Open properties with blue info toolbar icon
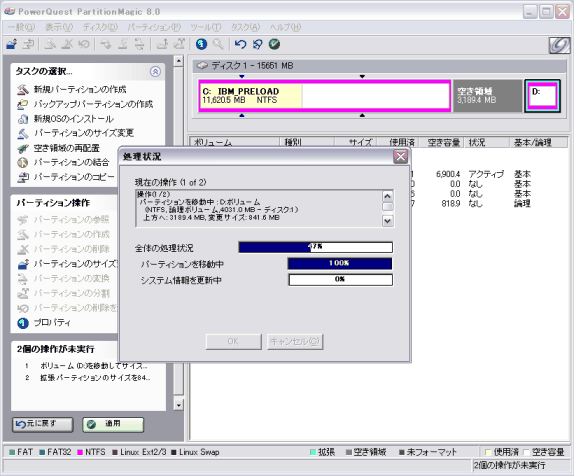This screenshot has width=574, height=476. (x=201, y=44)
